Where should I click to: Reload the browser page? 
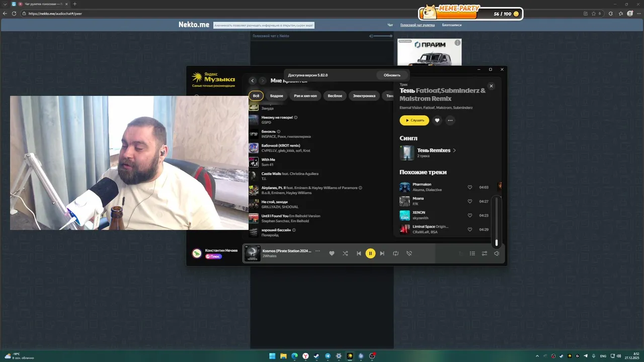pos(14,14)
